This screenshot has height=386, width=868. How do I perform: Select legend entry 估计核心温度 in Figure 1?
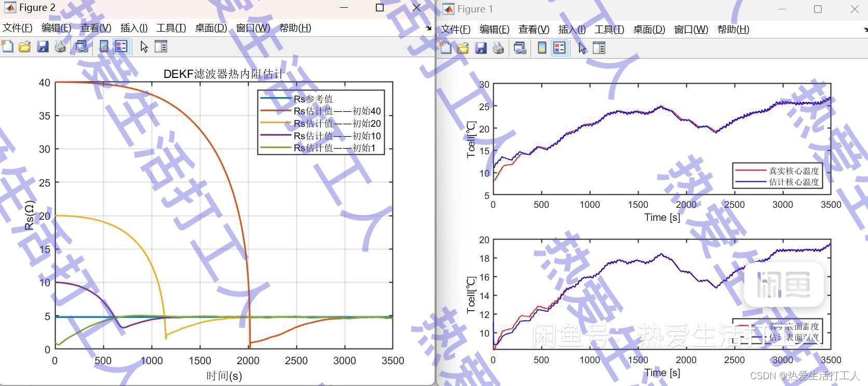(794, 182)
